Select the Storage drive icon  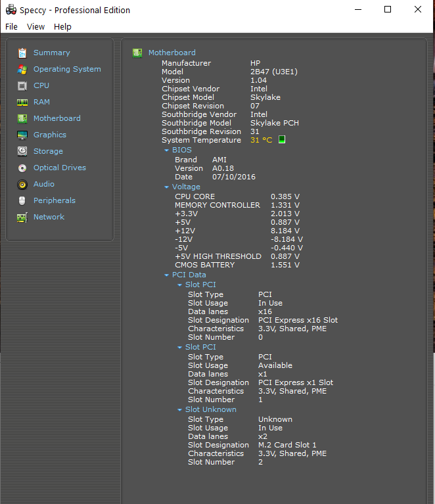(22, 151)
